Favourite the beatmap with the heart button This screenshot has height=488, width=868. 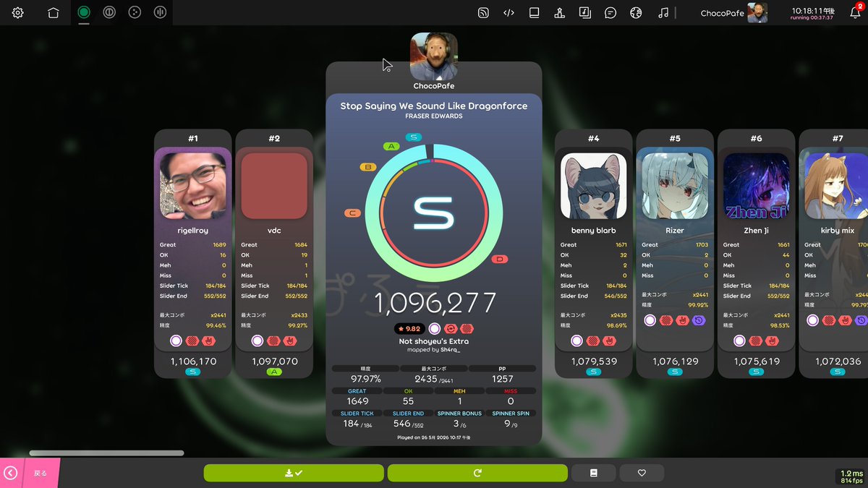click(x=642, y=473)
